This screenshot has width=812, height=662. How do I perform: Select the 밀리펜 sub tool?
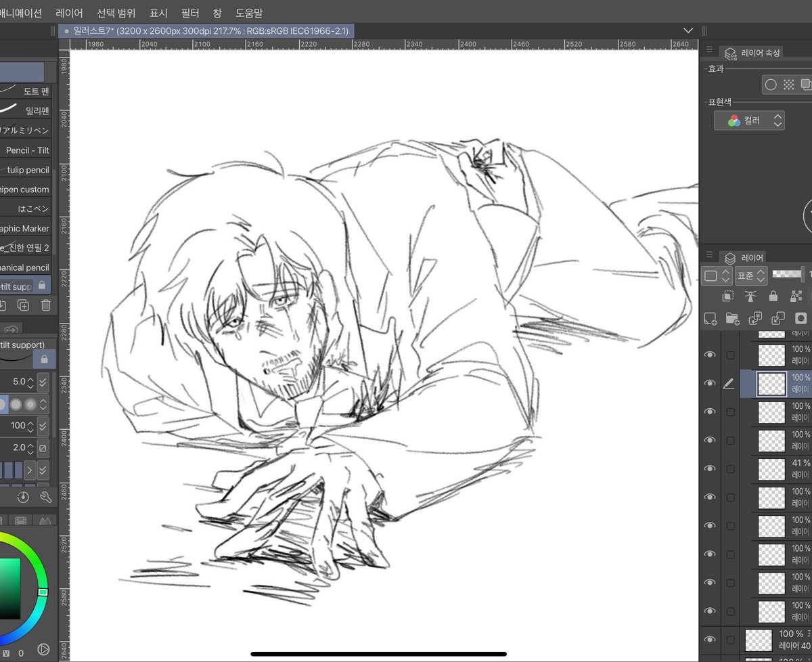(x=25, y=110)
